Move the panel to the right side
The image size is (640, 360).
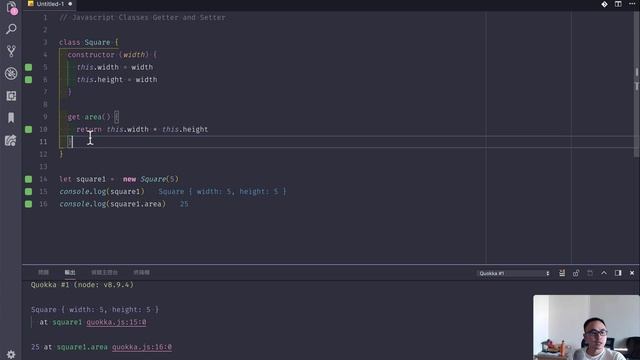click(618, 273)
